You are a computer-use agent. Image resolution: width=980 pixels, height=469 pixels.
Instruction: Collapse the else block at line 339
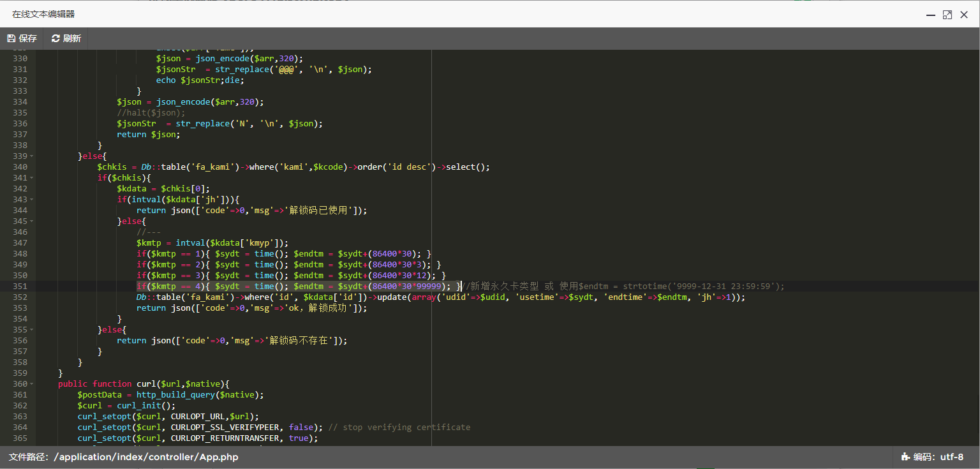coord(32,156)
